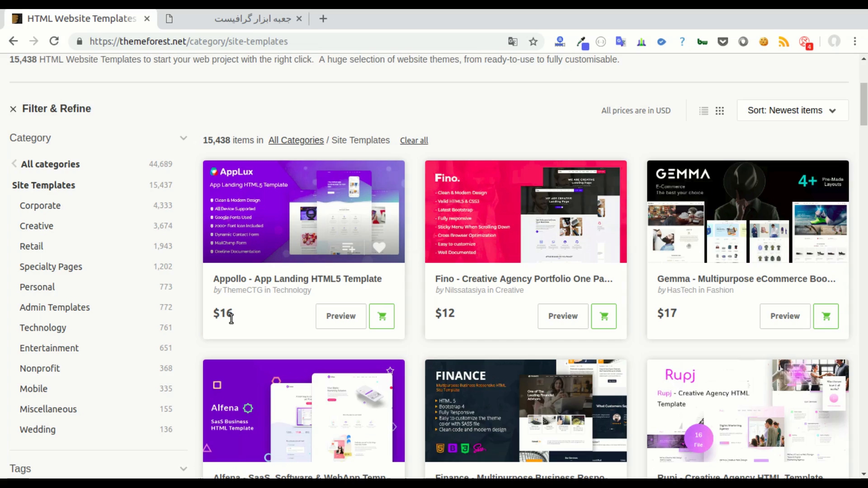Click the Finance template thumbnail
The height and width of the screenshot is (488, 868).
click(526, 411)
